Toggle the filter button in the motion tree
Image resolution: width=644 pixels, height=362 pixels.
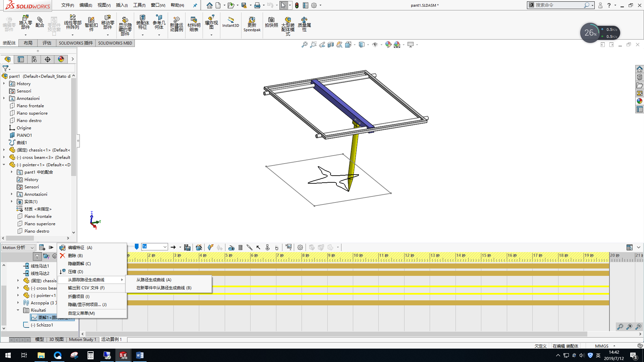click(37, 256)
